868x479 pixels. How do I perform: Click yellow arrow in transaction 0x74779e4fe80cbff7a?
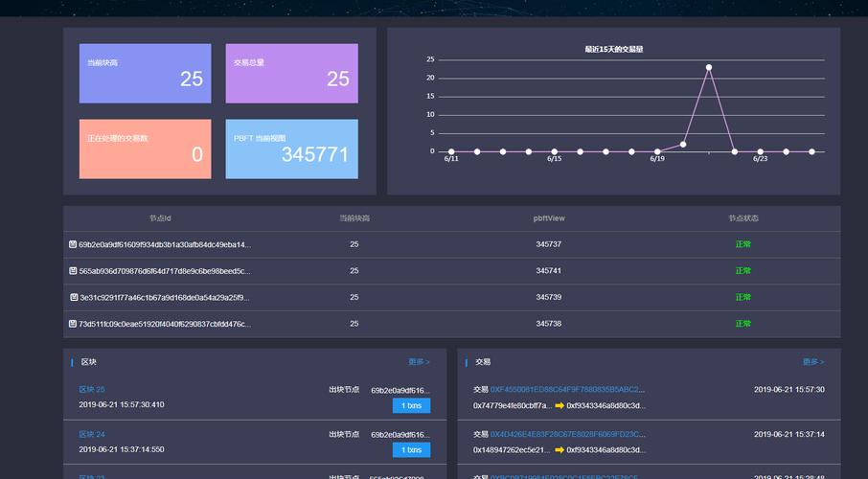tap(560, 406)
